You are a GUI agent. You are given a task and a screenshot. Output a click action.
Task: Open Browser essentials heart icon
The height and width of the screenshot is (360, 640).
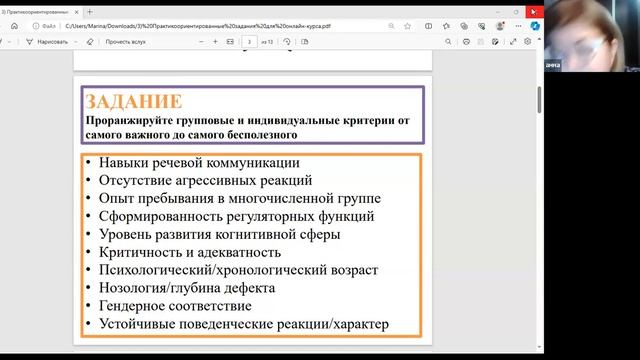coord(482,26)
